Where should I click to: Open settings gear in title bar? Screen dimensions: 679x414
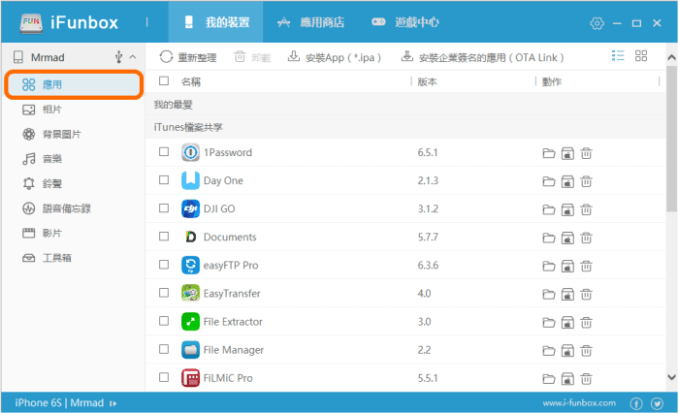click(x=597, y=23)
